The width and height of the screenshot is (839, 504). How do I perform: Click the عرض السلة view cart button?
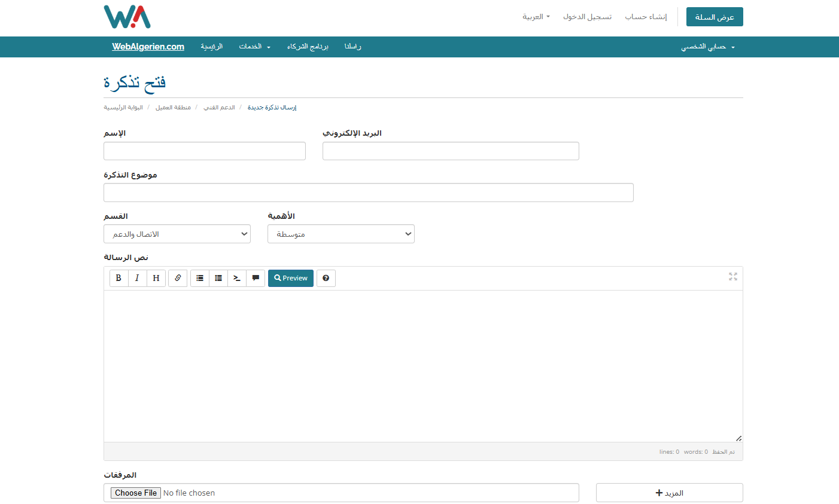point(714,17)
